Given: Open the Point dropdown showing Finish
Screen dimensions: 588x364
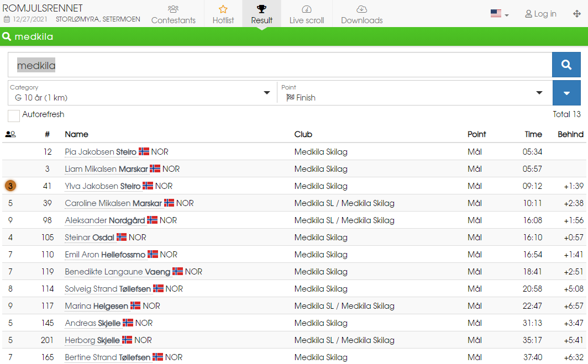Looking at the screenshot, I should click(413, 93).
